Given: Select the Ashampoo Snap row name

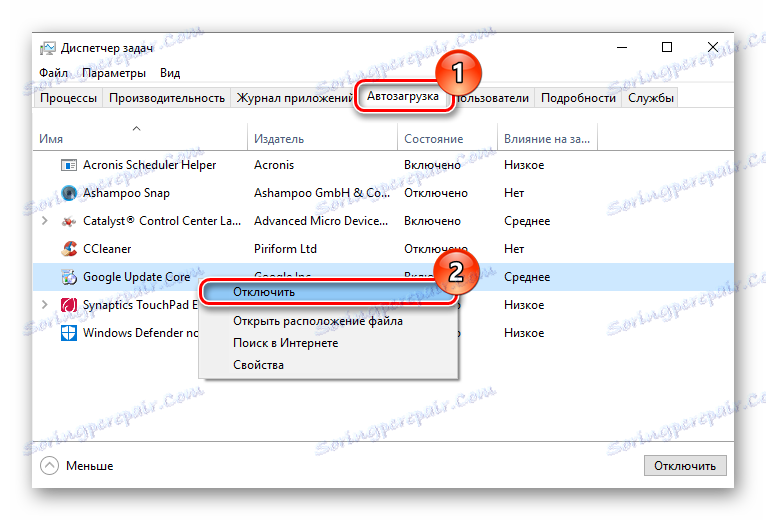Looking at the screenshot, I should tap(127, 193).
